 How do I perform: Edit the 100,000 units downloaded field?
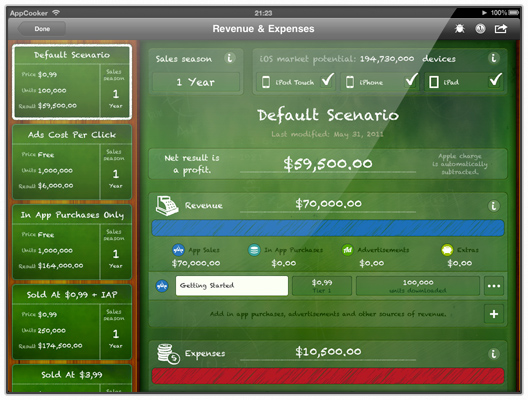pos(418,286)
